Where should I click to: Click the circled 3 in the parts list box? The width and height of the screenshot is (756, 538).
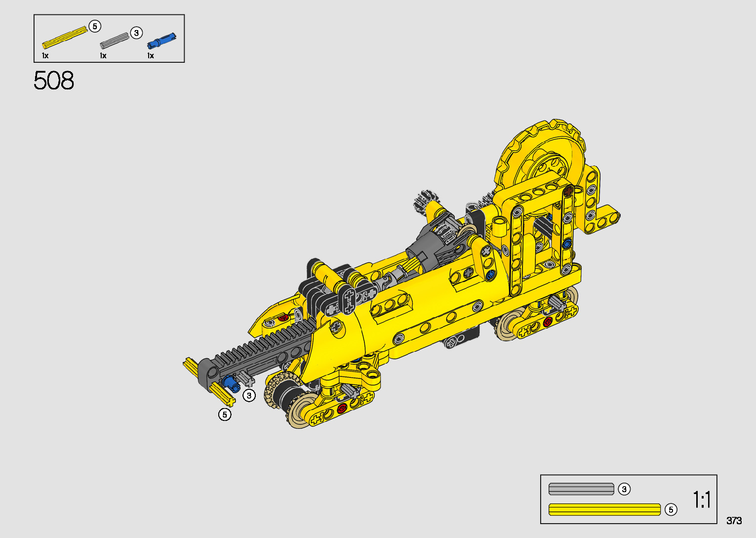click(x=136, y=33)
